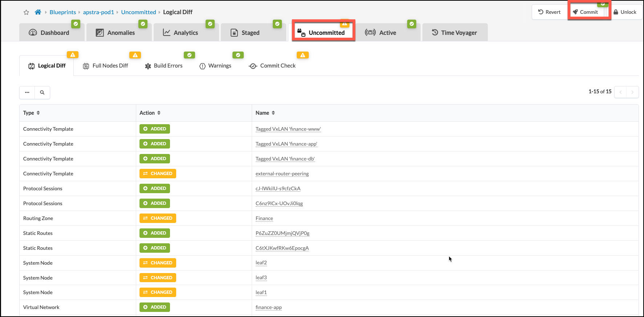The height and width of the screenshot is (317, 644).
Task: Click the favorite star icon
Action: click(26, 12)
